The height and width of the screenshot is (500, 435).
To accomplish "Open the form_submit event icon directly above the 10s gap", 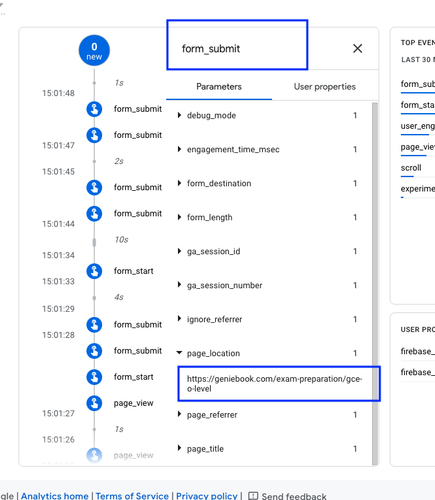I will coord(94,213).
